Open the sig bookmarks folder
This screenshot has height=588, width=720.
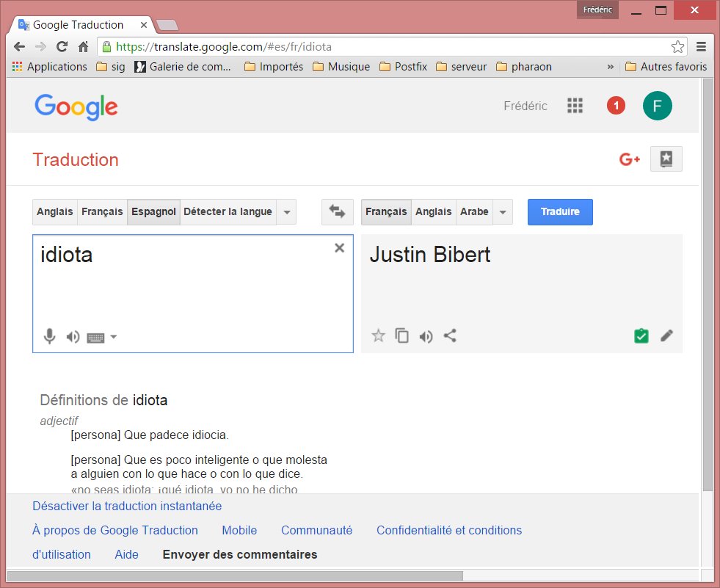point(111,67)
